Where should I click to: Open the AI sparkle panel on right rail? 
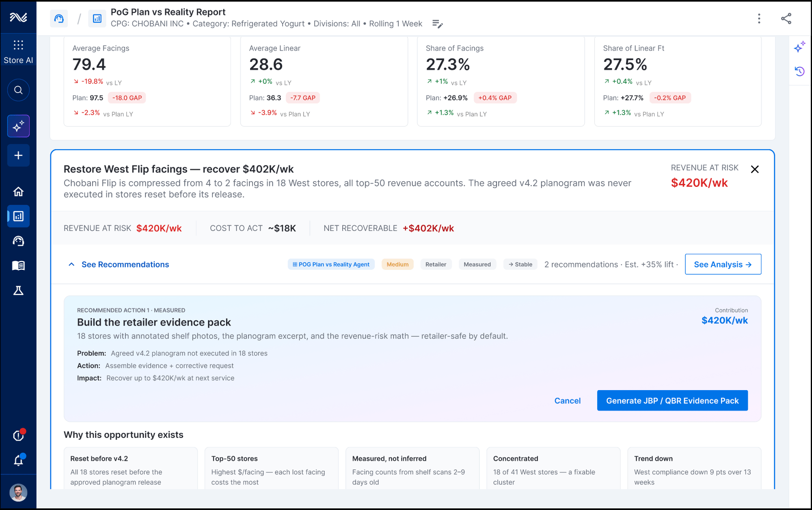coord(799,47)
